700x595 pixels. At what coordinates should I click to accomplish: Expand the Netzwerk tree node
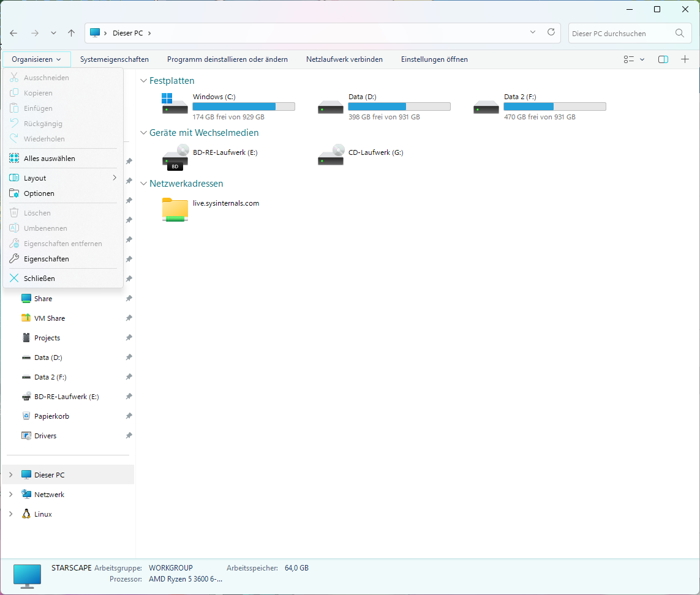10,495
